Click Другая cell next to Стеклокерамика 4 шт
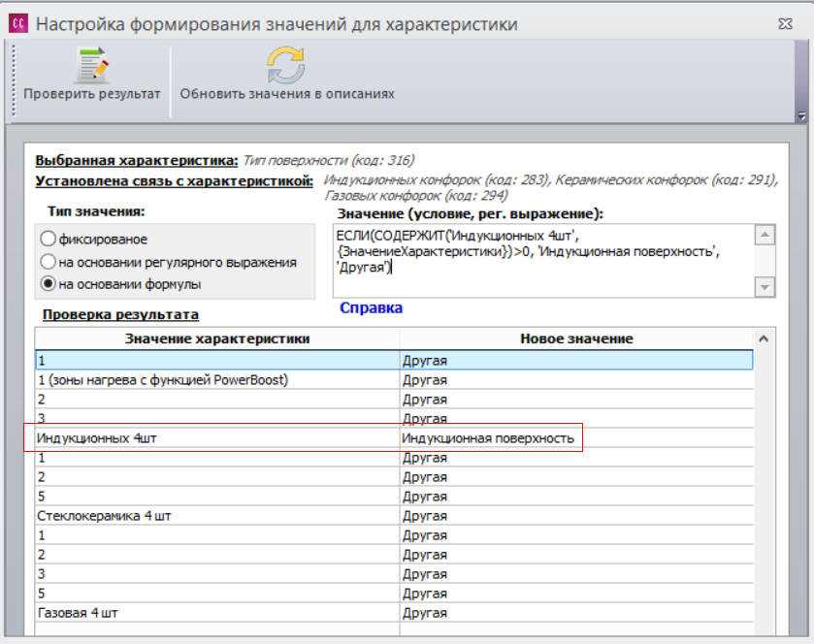 click(576, 516)
